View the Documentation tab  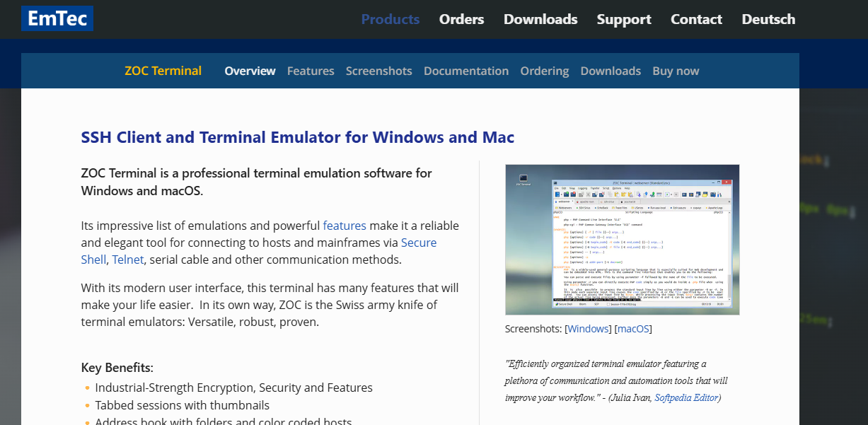point(466,71)
